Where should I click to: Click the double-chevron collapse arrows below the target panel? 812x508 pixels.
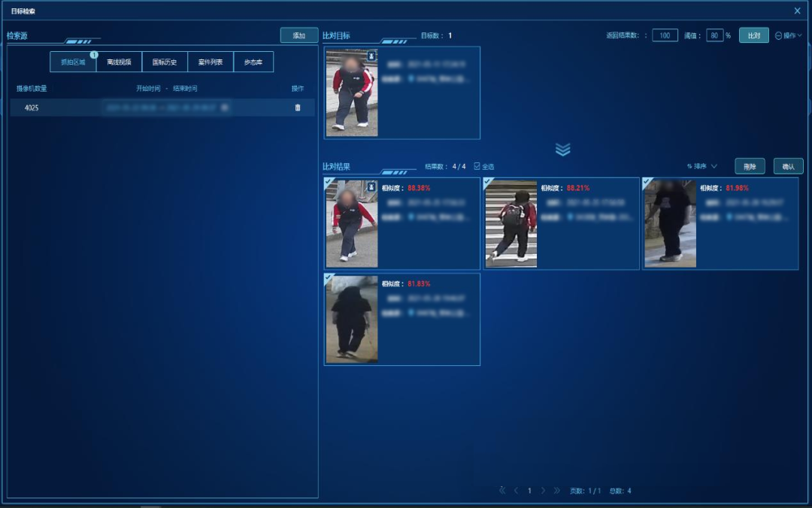pyautogui.click(x=563, y=150)
